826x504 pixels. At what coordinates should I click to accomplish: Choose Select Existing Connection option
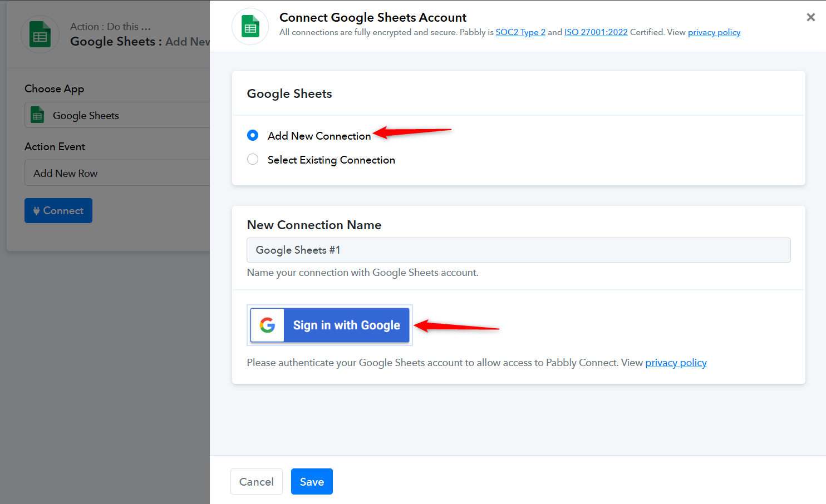click(x=253, y=160)
